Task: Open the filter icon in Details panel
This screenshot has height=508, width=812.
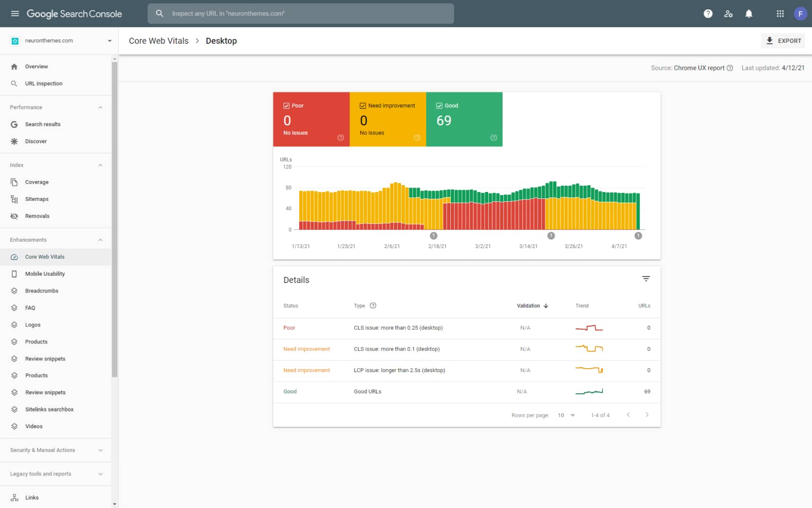Action: 646,279
